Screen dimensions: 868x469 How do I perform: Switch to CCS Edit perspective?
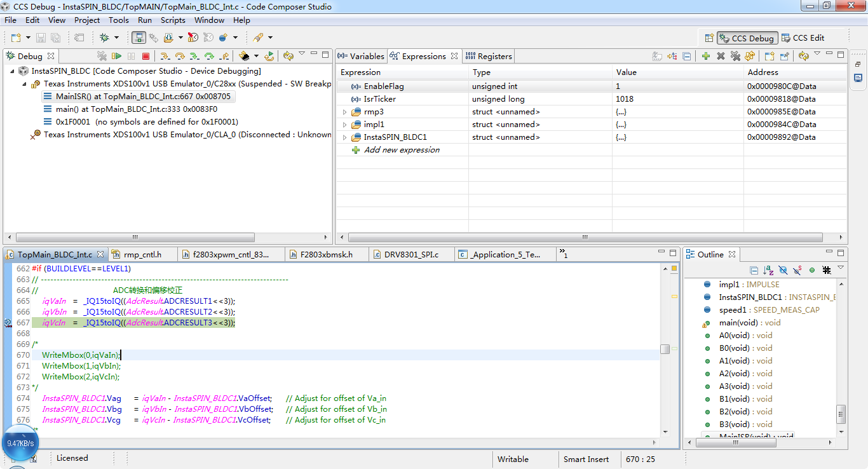(803, 38)
